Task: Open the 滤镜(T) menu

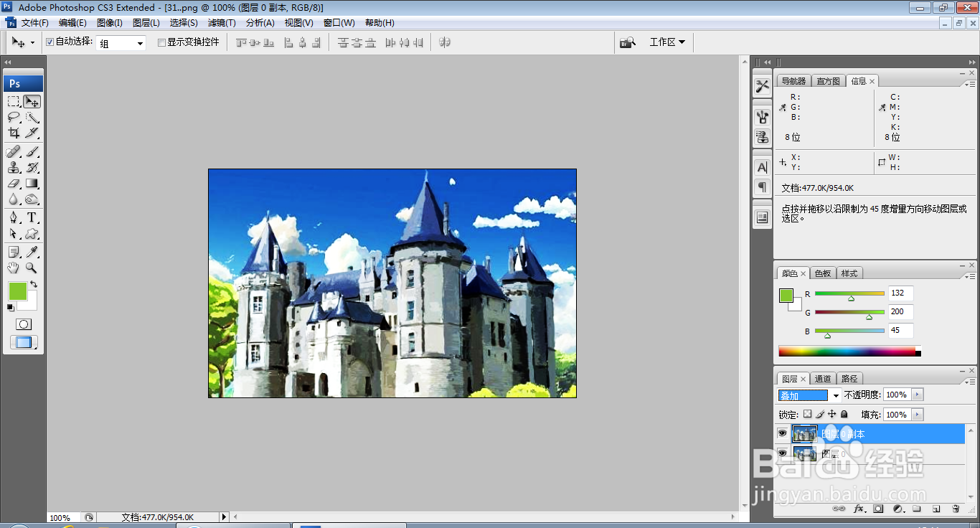Action: (x=222, y=23)
